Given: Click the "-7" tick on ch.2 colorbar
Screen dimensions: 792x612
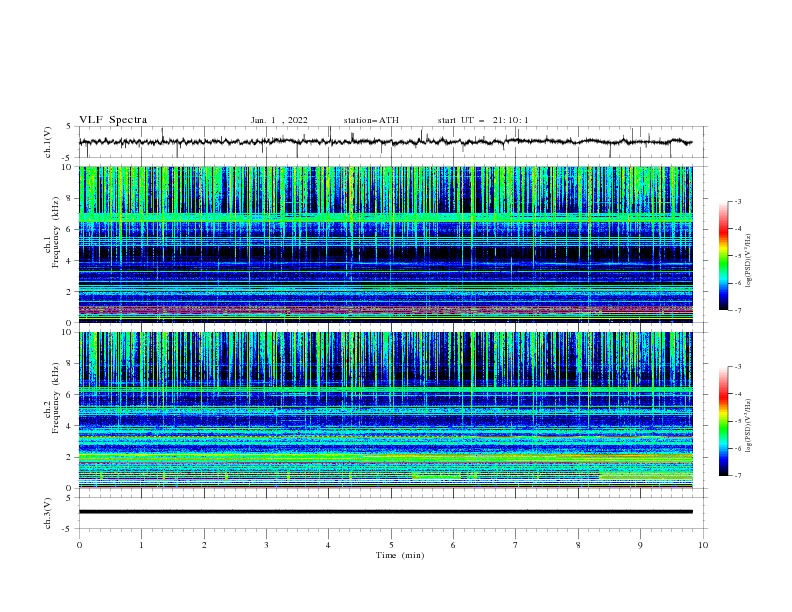Looking at the screenshot, I should [737, 475].
